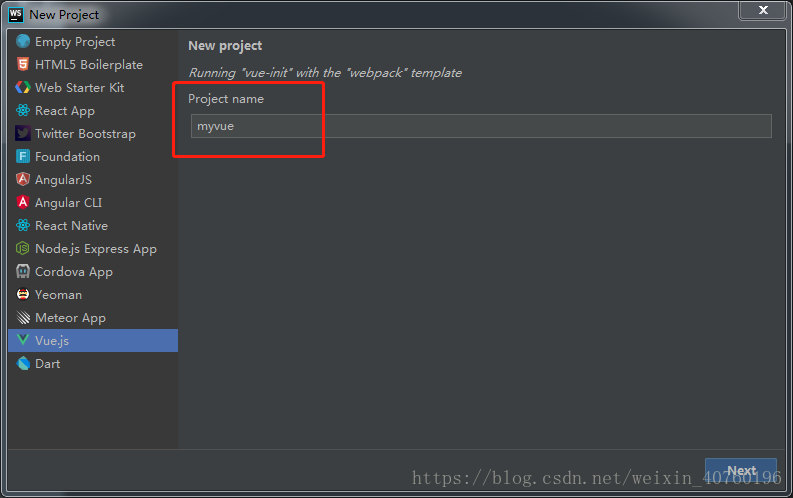
Task: Pick the Web Starter Kit icon
Action: click(x=23, y=87)
